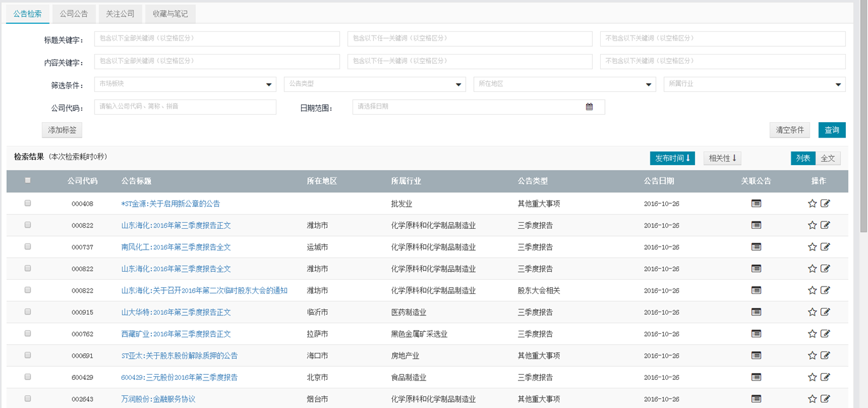Star the 西藏矿业 announcement
Screen dimensions: 868x408
[x=812, y=334]
